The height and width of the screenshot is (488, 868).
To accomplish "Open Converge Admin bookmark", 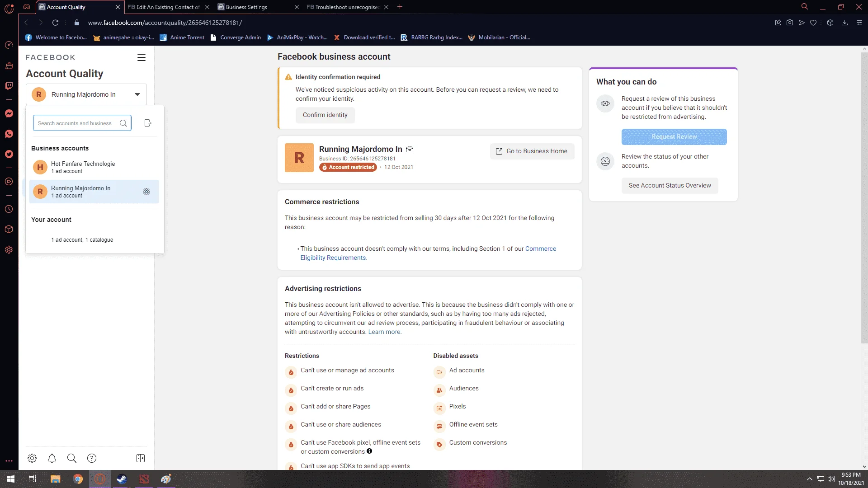I will [x=236, y=38].
